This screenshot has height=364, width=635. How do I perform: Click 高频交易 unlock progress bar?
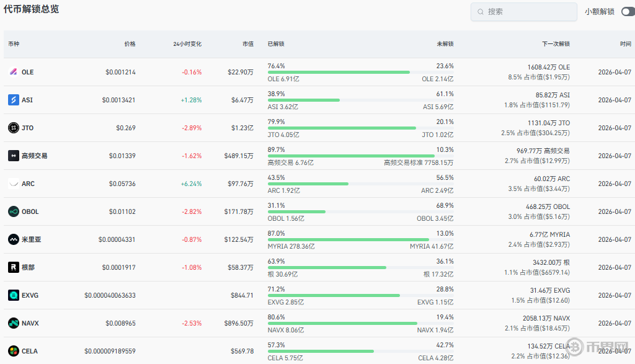[360, 156]
